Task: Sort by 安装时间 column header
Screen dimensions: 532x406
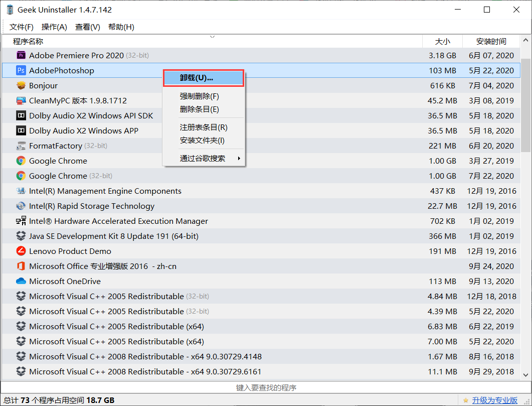Action: click(491, 42)
